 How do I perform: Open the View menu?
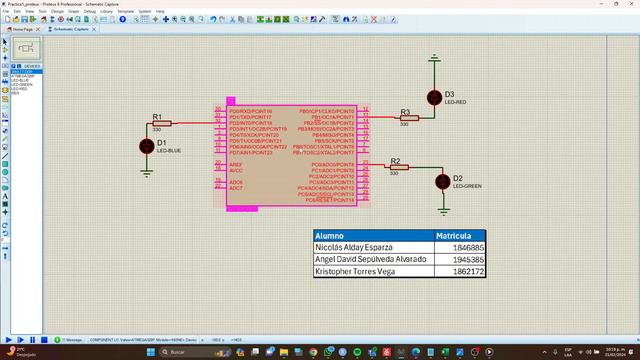click(x=29, y=11)
